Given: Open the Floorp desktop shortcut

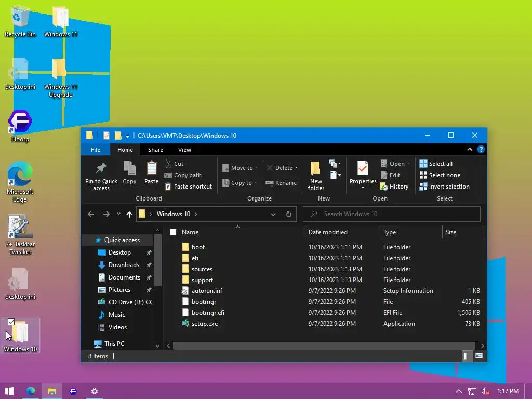Looking at the screenshot, I should 20,126.
